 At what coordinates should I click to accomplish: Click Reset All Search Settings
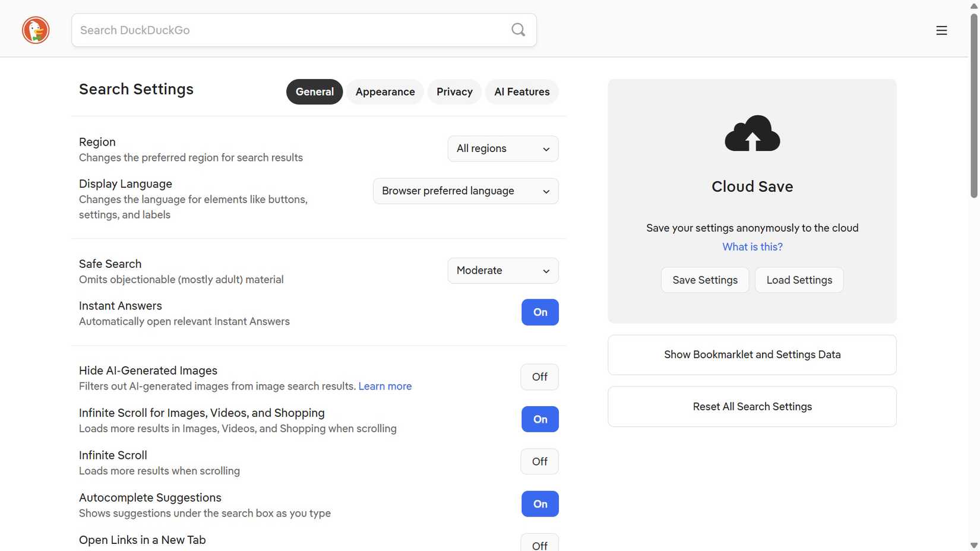(x=752, y=407)
